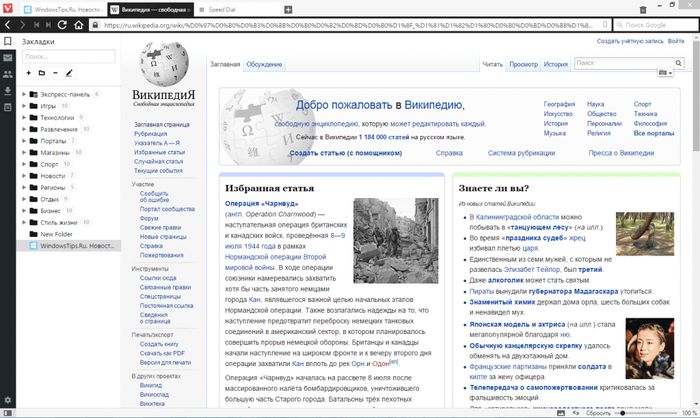Create a new bookmark folder

point(41,73)
